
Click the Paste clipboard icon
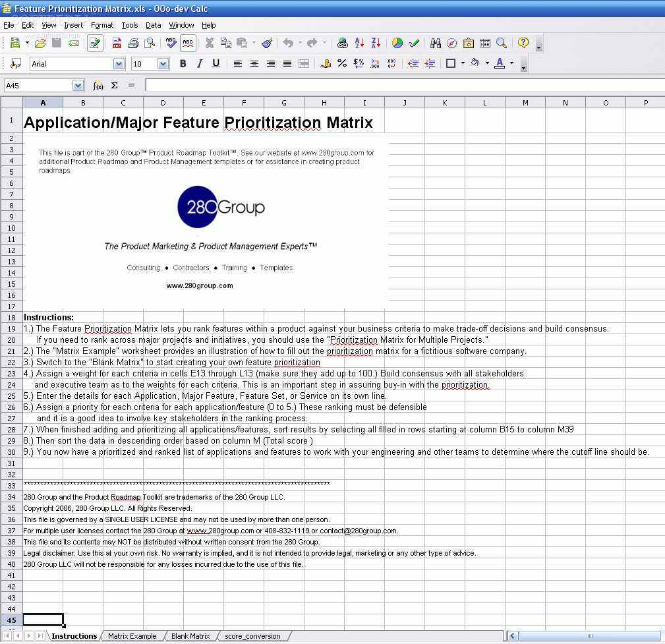pyautogui.click(x=242, y=43)
